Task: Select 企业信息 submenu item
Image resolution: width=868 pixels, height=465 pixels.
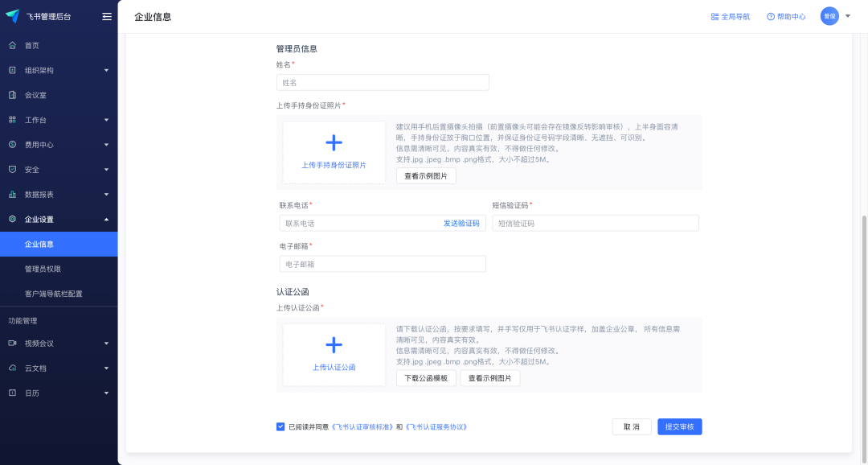Action: [x=59, y=244]
